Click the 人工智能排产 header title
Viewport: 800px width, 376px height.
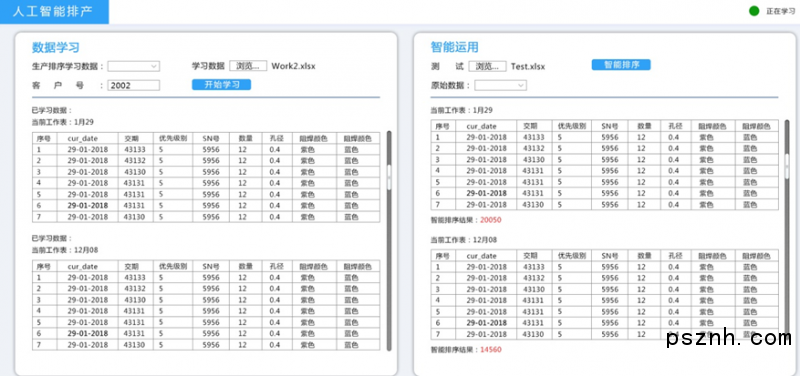click(53, 12)
